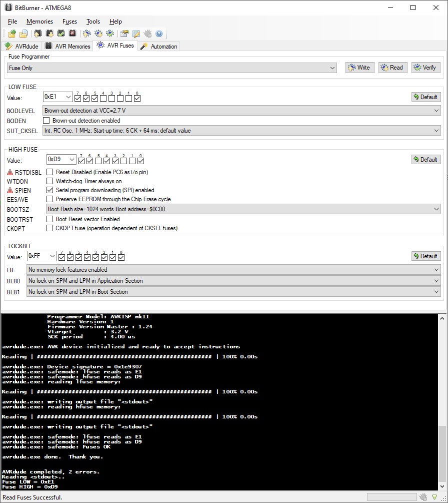Switch to the Automation tab
The height and width of the screenshot is (503, 448).
pyautogui.click(x=159, y=46)
